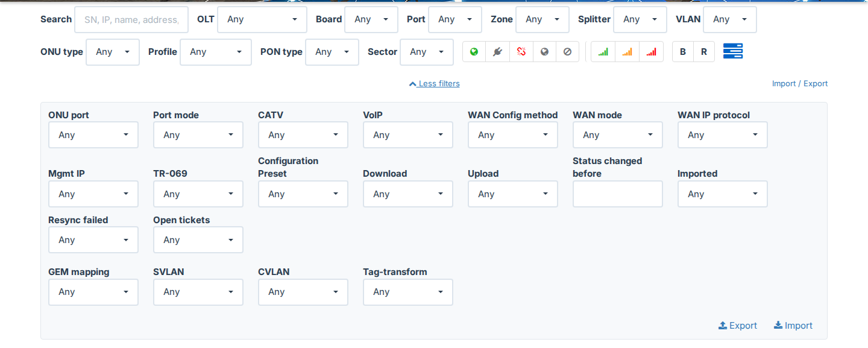Expand the Download speed dropdown
This screenshot has height=348, width=868.
pyautogui.click(x=408, y=194)
